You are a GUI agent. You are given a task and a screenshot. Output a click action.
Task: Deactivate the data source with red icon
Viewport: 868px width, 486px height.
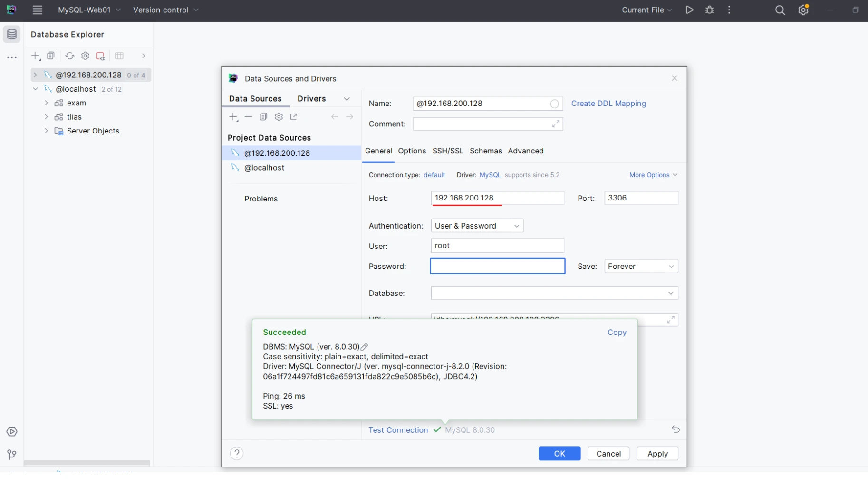(100, 56)
